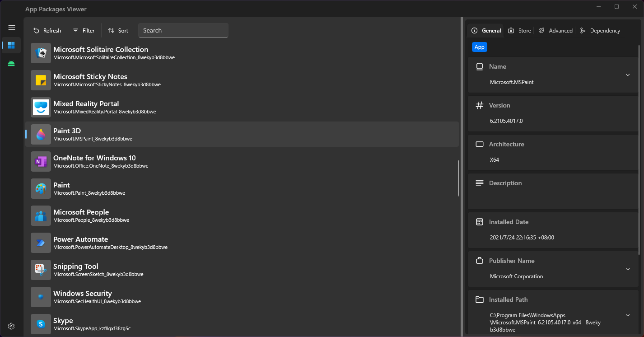This screenshot has height=337, width=644.
Task: Expand the Installed Path chevron
Action: tap(627, 315)
